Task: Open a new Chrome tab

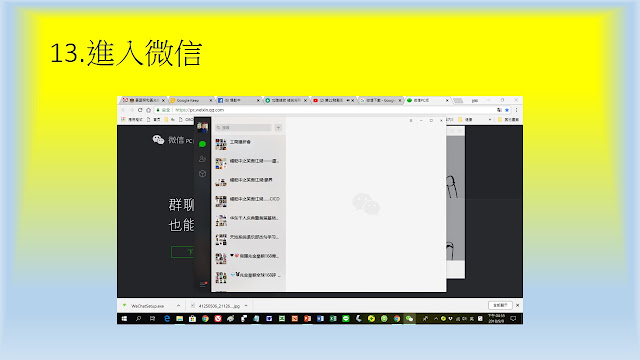Action: click(x=458, y=100)
